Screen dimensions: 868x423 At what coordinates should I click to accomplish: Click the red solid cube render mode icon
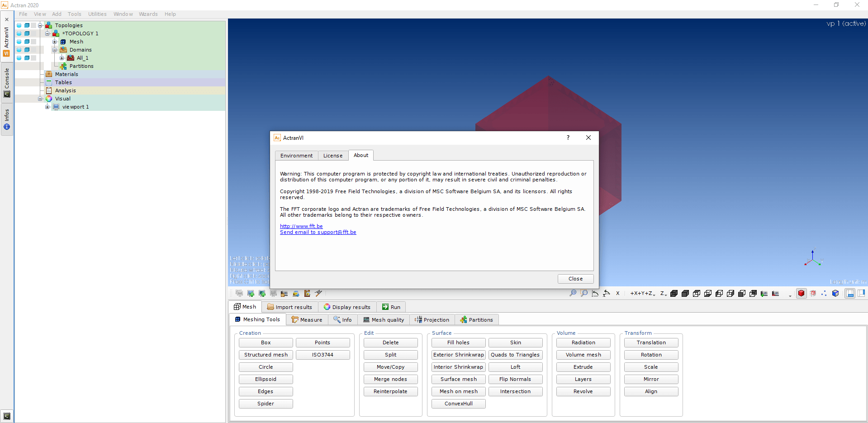click(x=802, y=293)
